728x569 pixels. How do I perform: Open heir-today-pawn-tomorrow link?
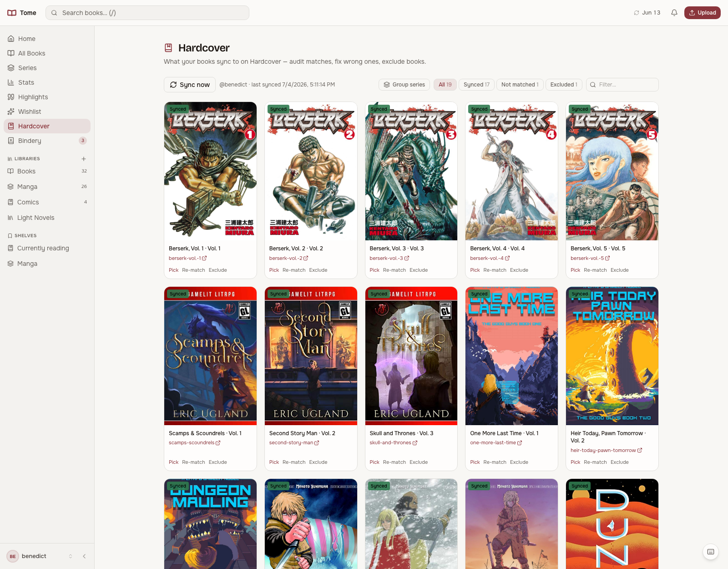coord(606,450)
